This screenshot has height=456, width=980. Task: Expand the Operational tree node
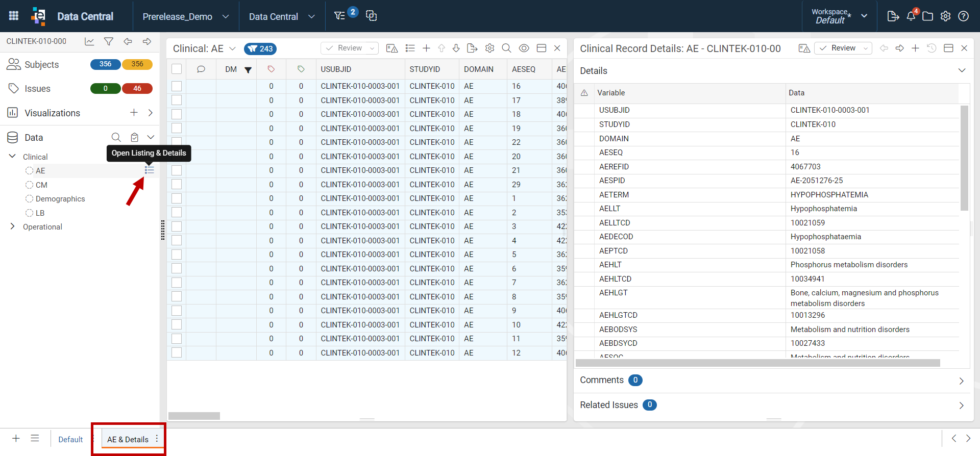click(12, 226)
